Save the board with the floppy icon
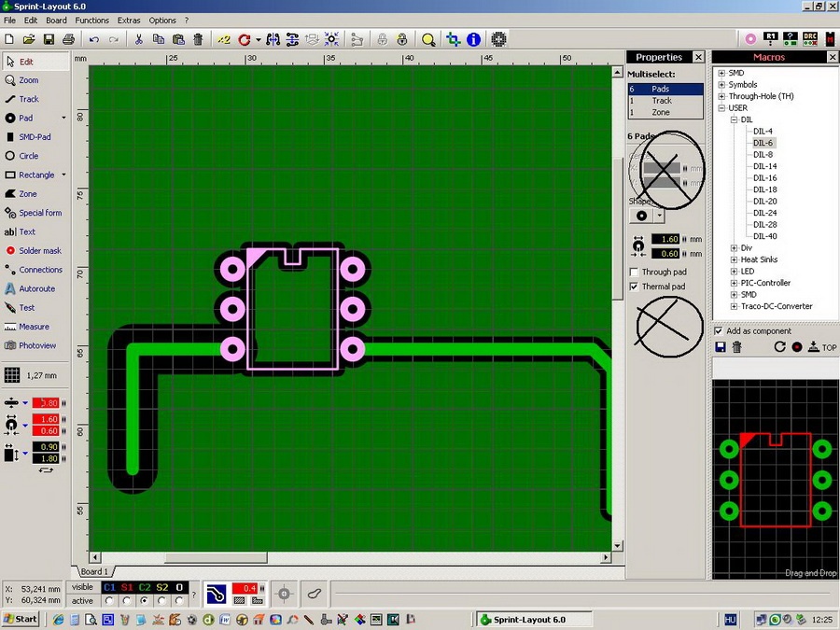This screenshot has height=630, width=840. click(49, 39)
